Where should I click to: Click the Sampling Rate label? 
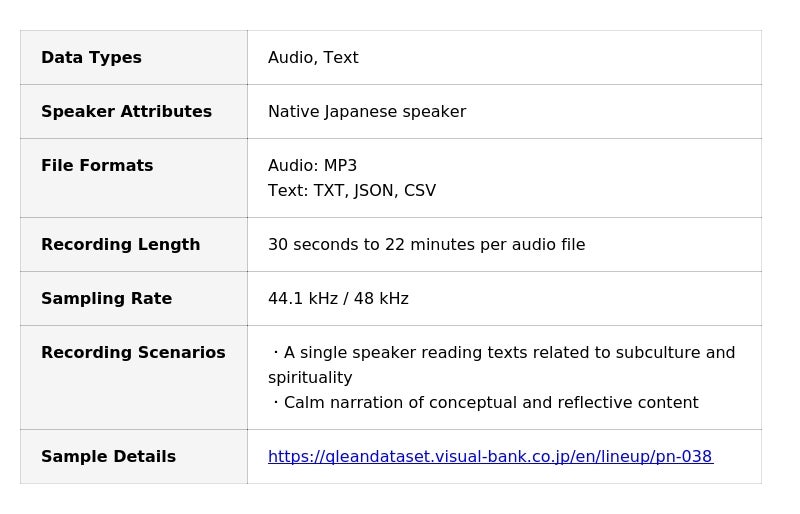tap(106, 299)
